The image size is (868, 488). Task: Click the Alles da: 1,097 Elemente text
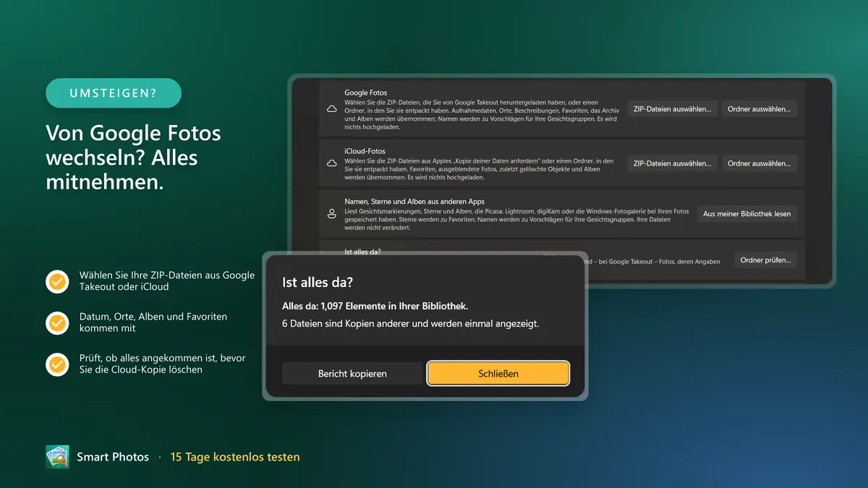pyautogui.click(x=375, y=307)
